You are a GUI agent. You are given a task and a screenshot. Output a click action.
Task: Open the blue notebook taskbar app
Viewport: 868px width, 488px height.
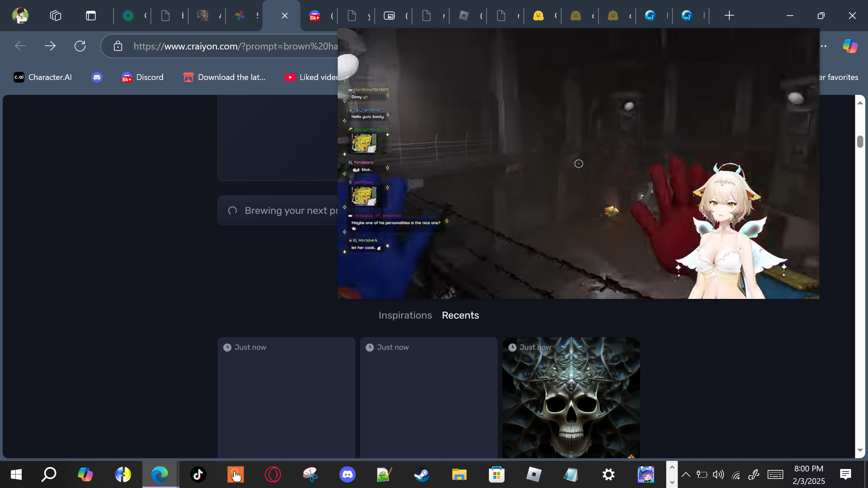(x=571, y=474)
